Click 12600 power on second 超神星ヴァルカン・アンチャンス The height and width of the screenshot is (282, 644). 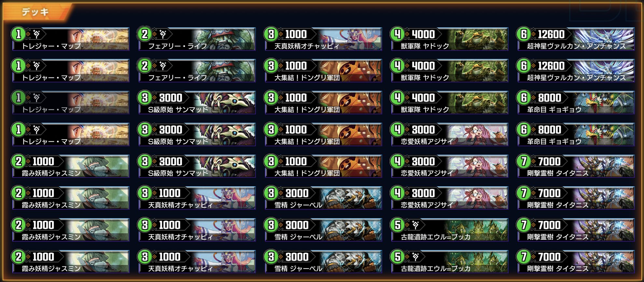(x=551, y=66)
